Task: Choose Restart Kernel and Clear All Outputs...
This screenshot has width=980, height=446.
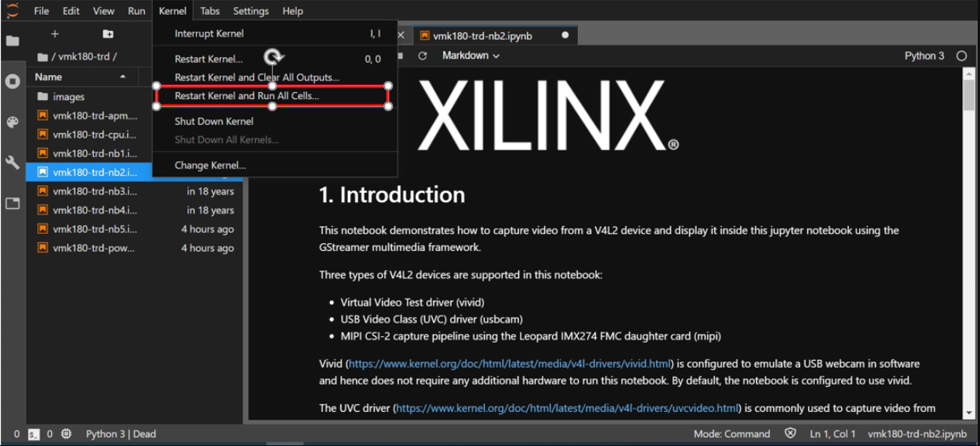Action: (x=275, y=77)
